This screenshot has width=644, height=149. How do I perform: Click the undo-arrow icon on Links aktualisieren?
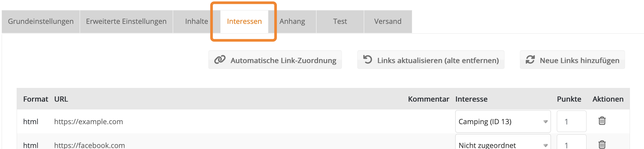tap(368, 60)
